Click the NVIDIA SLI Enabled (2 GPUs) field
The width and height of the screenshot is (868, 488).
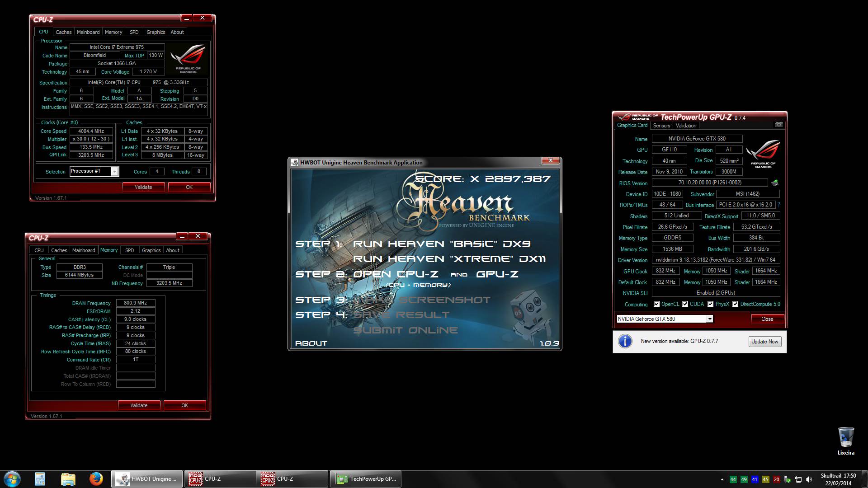pos(716,293)
